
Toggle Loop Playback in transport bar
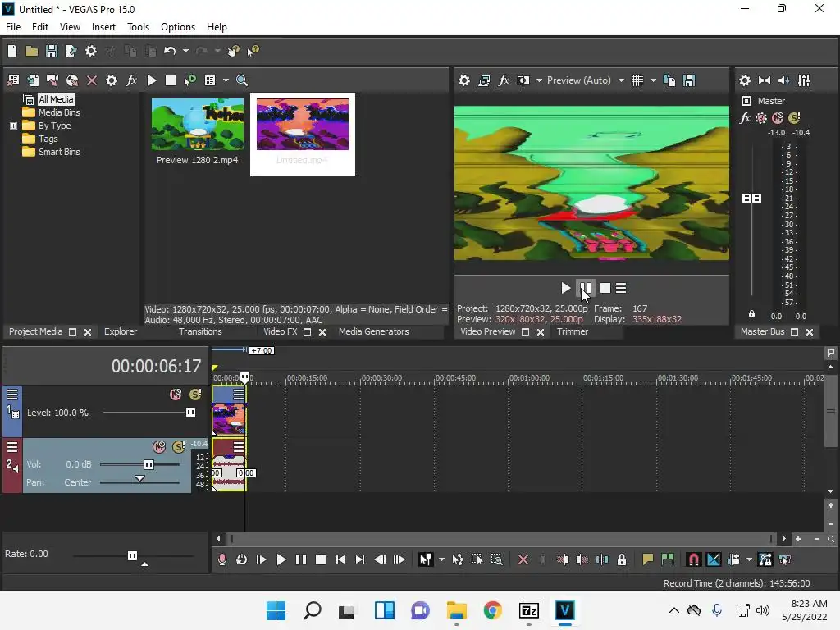(x=242, y=559)
